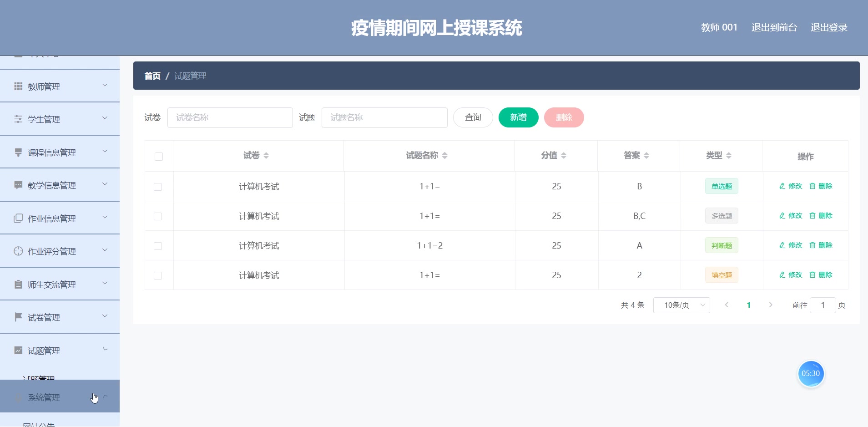868x427 pixels.
Task: Click the 共 4 条 total count
Action: click(x=633, y=305)
